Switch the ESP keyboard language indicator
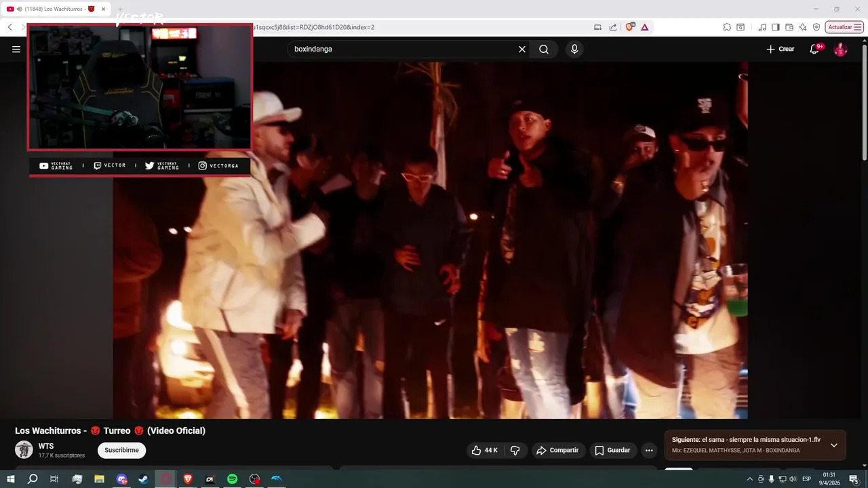 [806, 479]
